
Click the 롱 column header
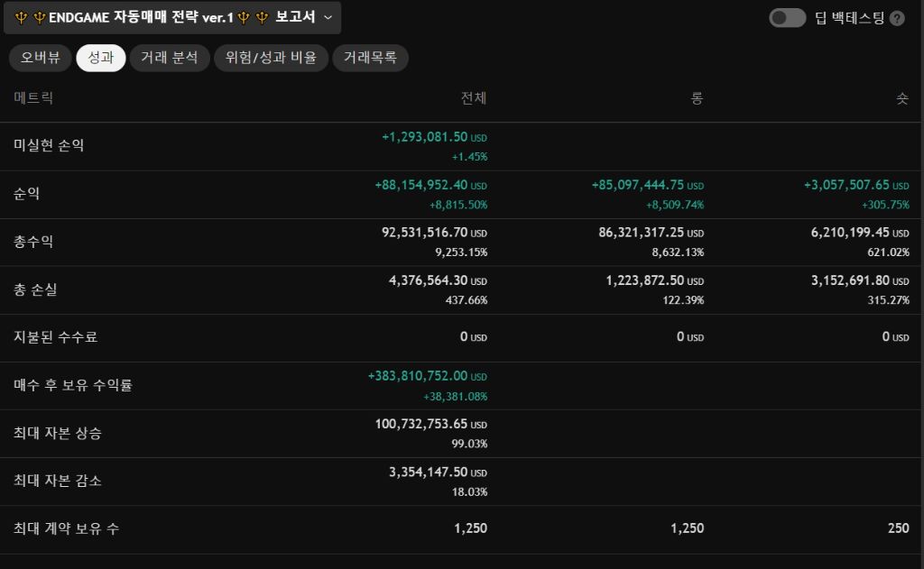698,97
